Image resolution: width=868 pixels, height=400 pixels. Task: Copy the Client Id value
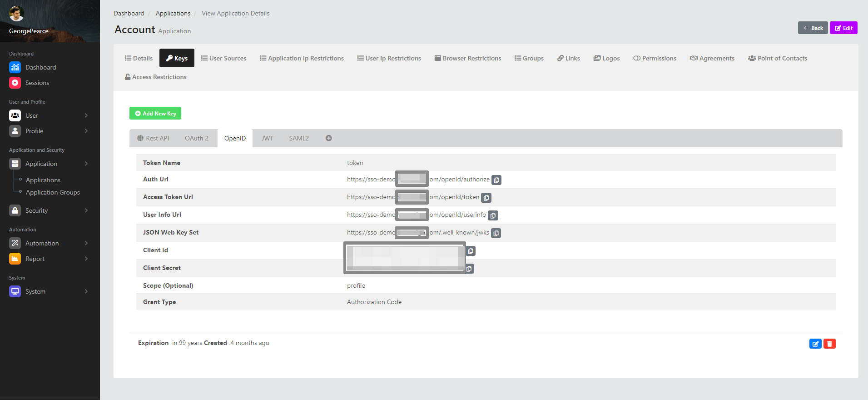tap(471, 251)
